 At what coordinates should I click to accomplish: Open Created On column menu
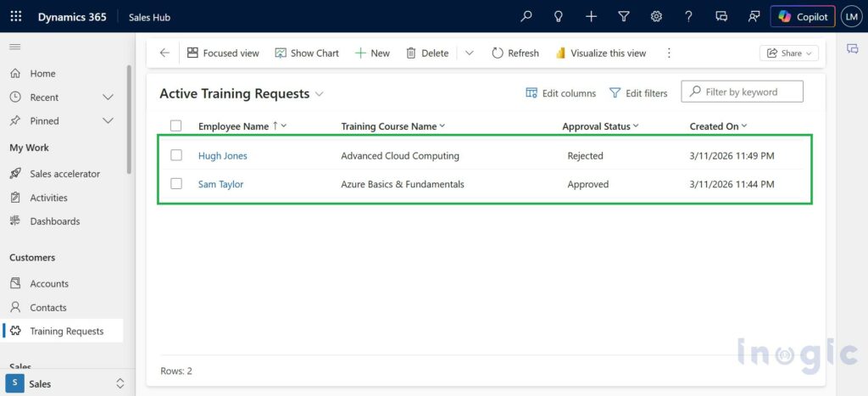[719, 126]
